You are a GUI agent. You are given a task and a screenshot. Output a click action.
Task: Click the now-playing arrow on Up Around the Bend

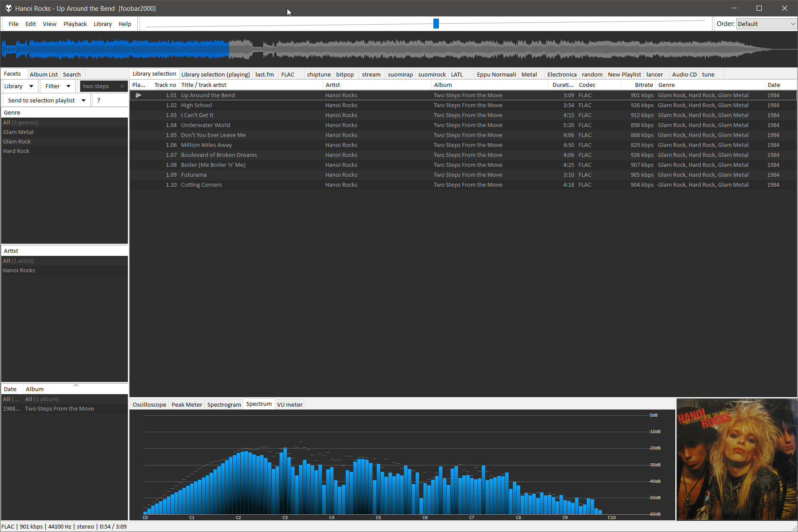point(138,95)
